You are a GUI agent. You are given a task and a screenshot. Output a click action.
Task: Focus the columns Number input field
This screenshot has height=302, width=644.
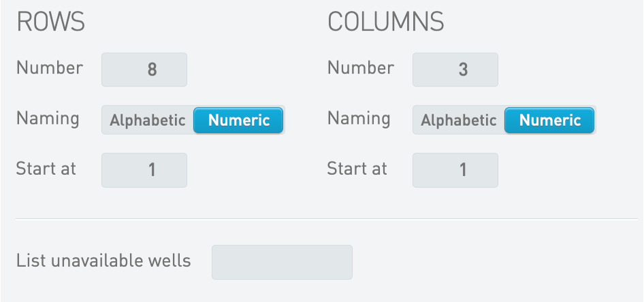[455, 70]
